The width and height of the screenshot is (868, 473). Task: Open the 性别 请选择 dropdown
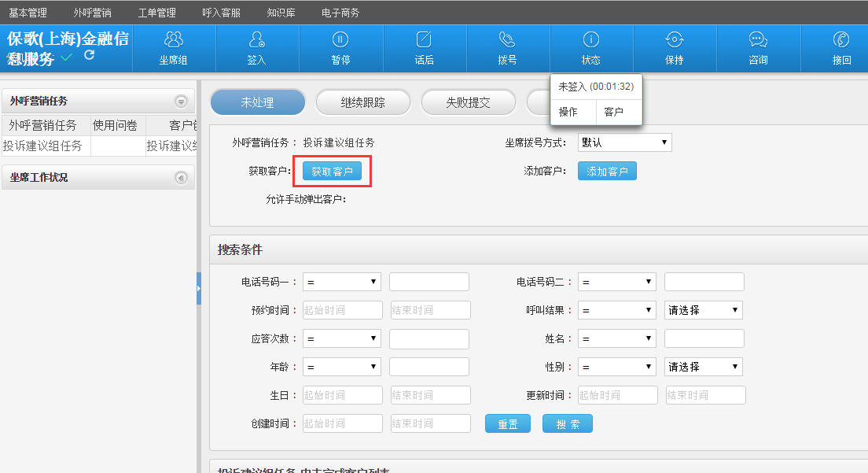(703, 367)
